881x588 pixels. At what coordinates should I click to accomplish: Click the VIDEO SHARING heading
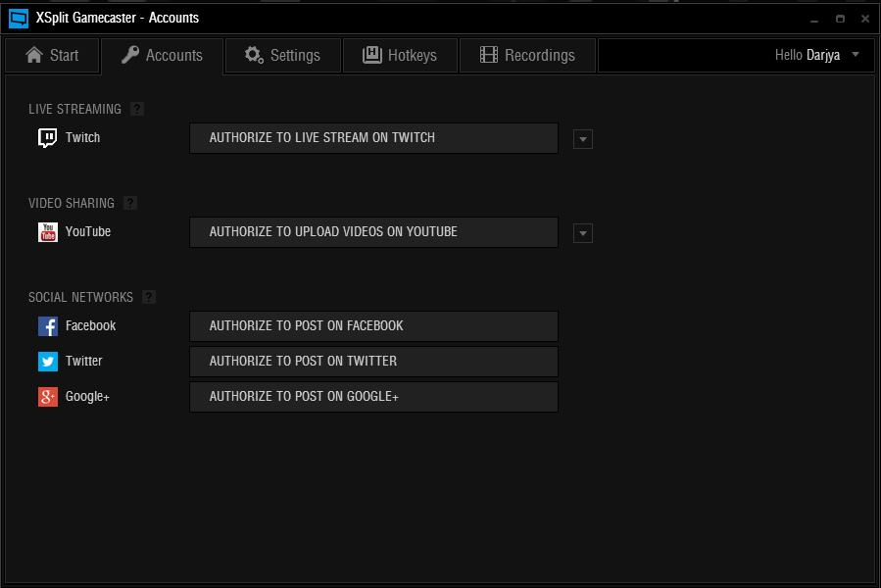(x=72, y=203)
